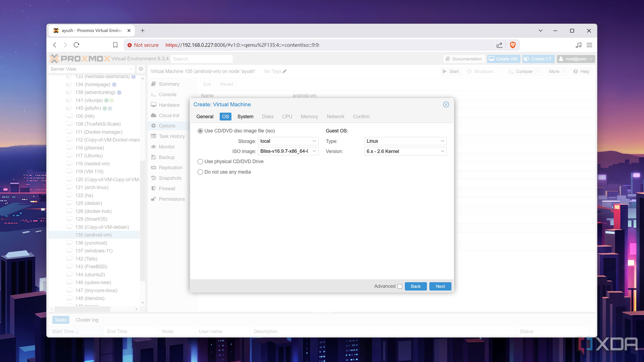Image resolution: width=644 pixels, height=362 pixels.
Task: Bookmark this page icon
Action: pos(115,45)
